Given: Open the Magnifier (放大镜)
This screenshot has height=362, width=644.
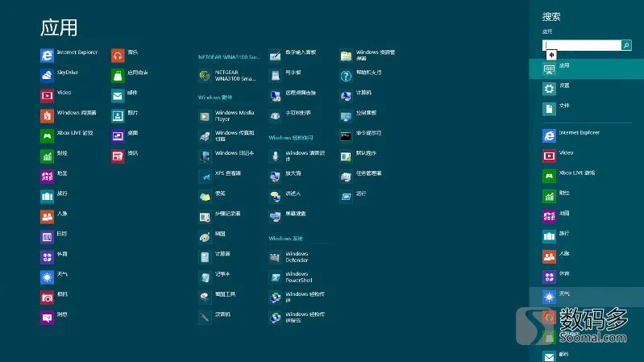Looking at the screenshot, I should click(x=285, y=177).
